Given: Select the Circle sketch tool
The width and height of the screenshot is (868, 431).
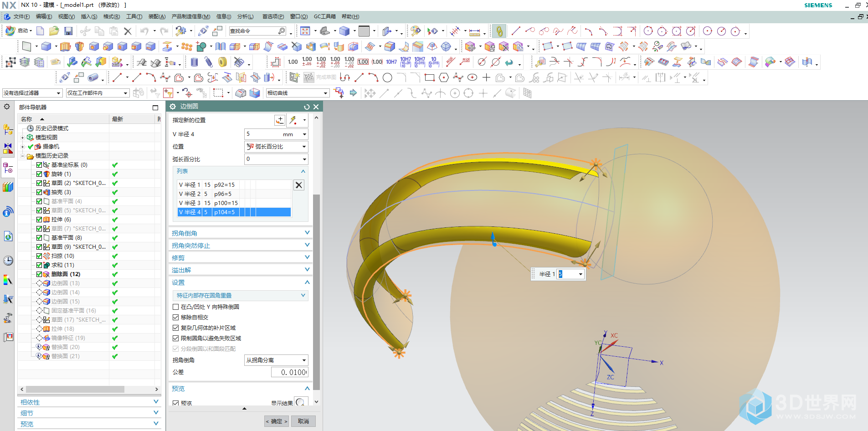Looking at the screenshot, I should pyautogui.click(x=387, y=78).
